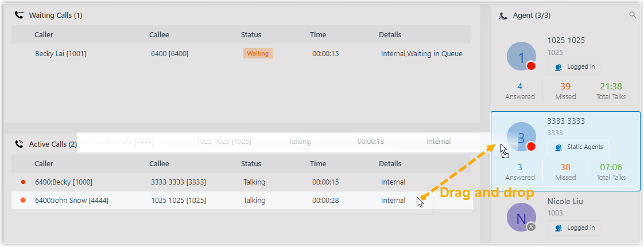Click the Caller column header in Waiting Calls
644x247 pixels.
click(x=44, y=35)
